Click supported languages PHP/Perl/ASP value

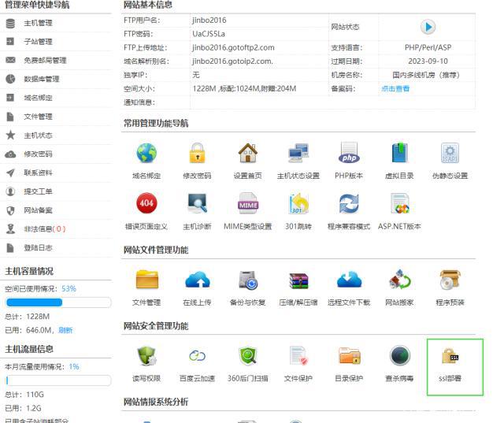click(428, 47)
